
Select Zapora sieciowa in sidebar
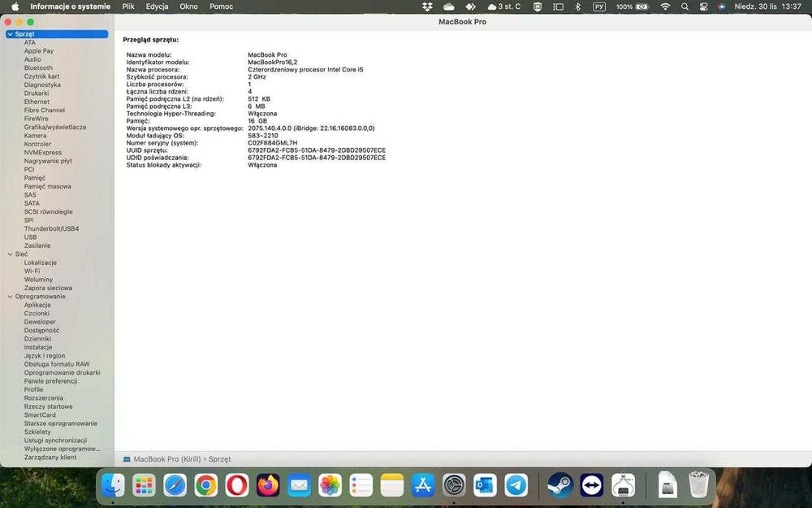[x=48, y=289]
